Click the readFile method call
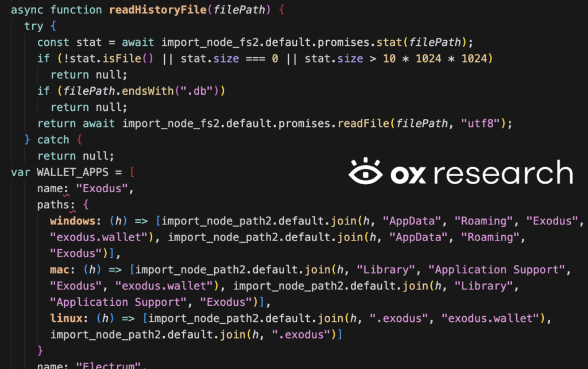Viewport: 588px width, 369px height. pos(363,123)
